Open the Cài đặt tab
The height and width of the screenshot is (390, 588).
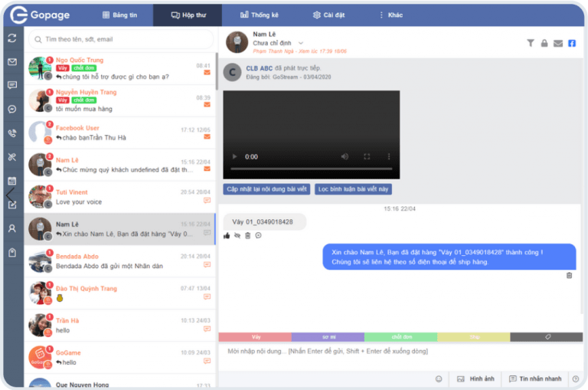point(329,15)
